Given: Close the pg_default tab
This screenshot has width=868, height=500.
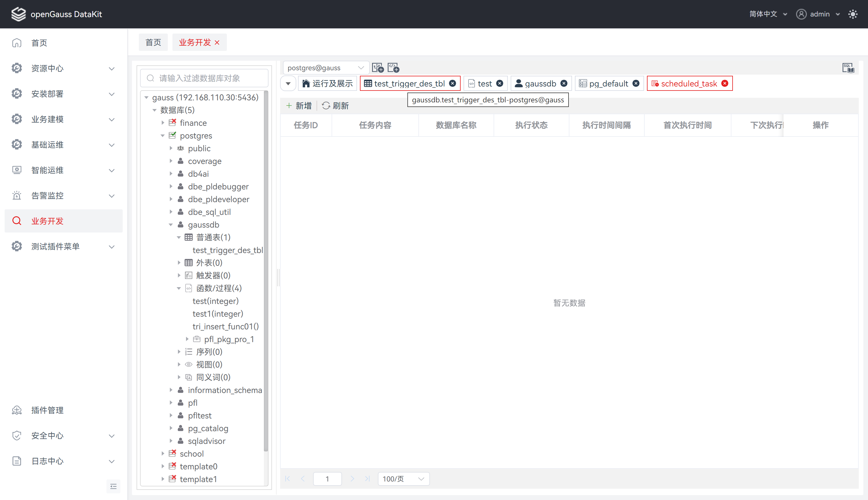Looking at the screenshot, I should [x=636, y=84].
